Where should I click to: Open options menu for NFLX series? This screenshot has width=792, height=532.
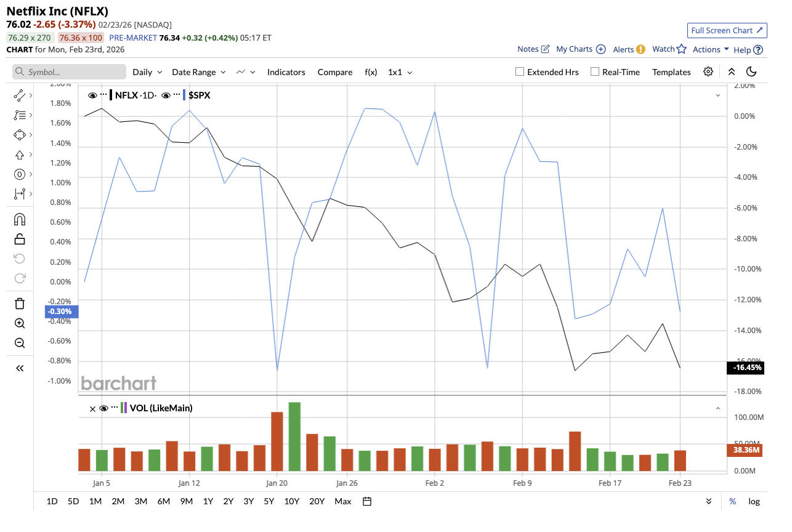[x=103, y=95]
